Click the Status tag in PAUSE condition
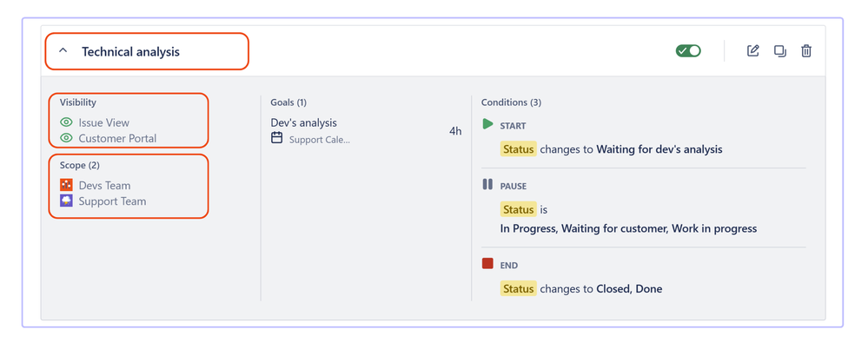 point(518,209)
